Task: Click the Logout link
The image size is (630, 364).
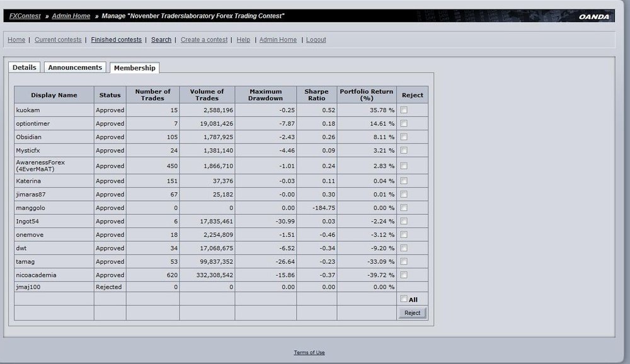Action: (316, 40)
